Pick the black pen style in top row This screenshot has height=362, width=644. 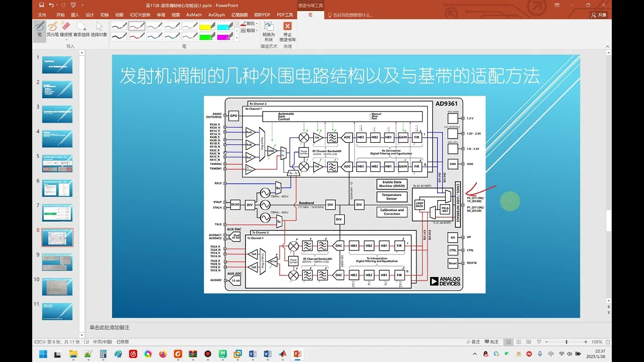coord(119,26)
